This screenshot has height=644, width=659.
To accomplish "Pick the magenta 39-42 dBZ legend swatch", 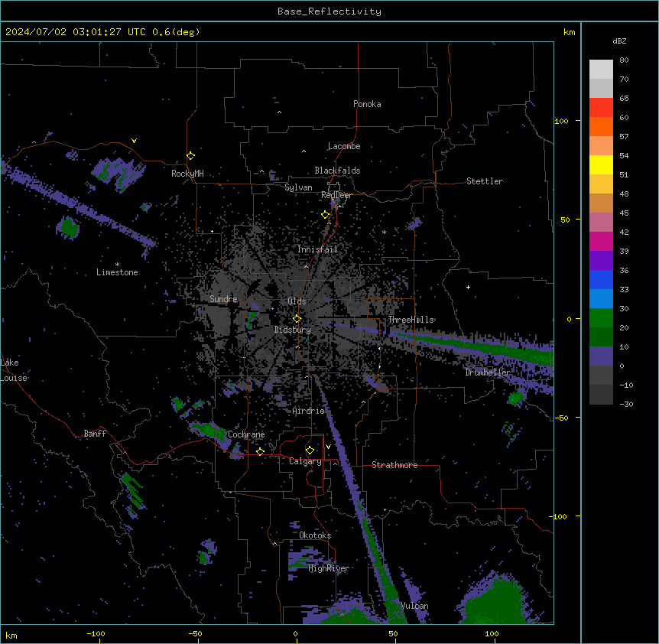I will 601,241.
